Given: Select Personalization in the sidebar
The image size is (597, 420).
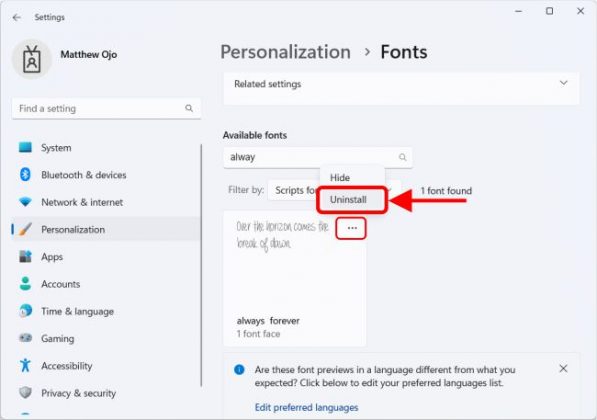Looking at the screenshot, I should (x=106, y=230).
